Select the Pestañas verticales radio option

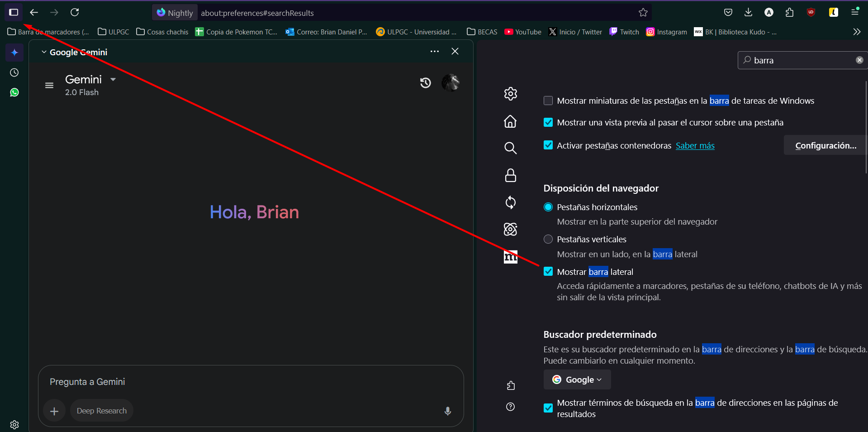548,239
